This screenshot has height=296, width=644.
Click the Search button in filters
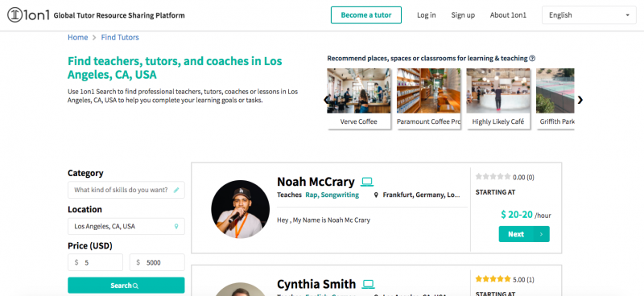(x=126, y=286)
